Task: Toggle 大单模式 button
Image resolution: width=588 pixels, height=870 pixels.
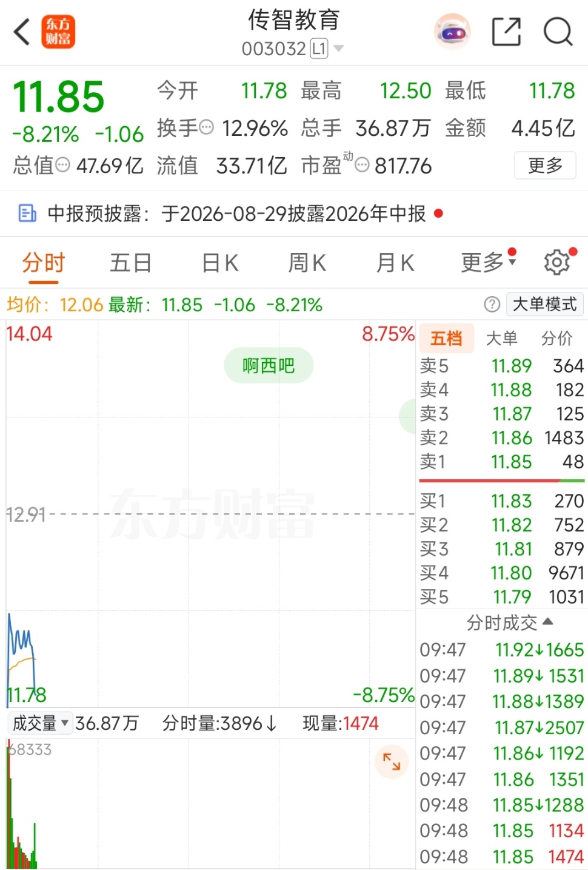Action: tap(544, 305)
